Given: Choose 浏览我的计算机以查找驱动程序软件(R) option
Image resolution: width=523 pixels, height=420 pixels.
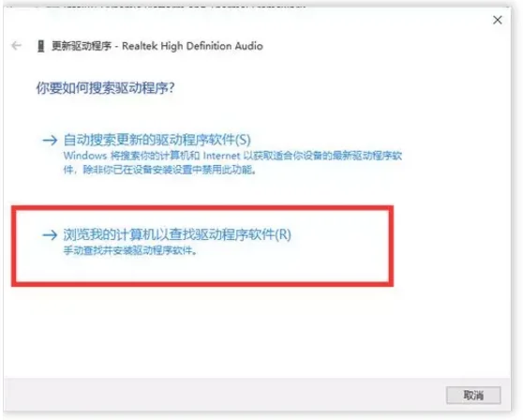Looking at the screenshot, I should (177, 234).
